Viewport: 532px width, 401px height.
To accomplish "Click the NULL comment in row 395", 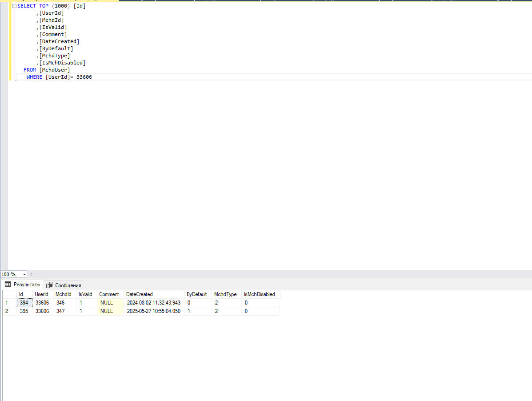I will tap(110, 311).
